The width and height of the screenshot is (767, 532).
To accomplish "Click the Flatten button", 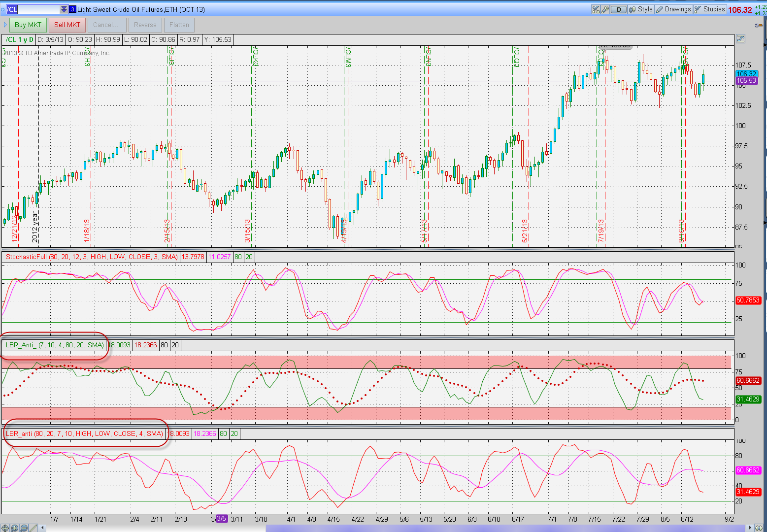I will (179, 25).
